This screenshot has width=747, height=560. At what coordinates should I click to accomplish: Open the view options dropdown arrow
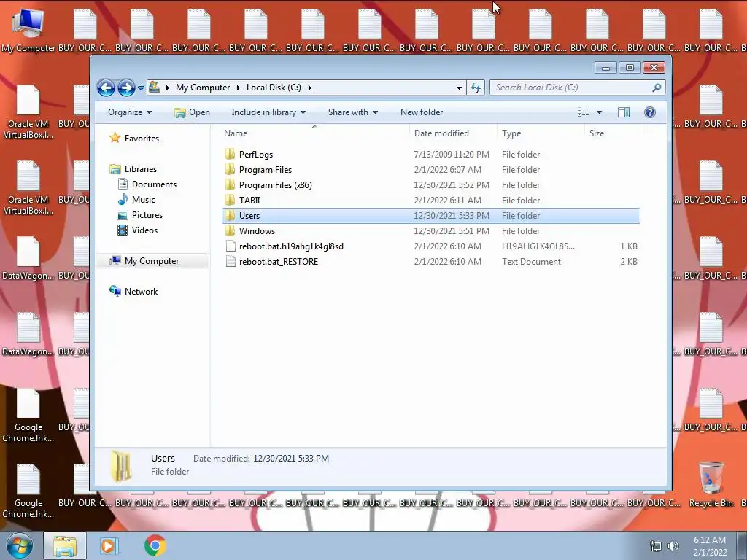600,112
